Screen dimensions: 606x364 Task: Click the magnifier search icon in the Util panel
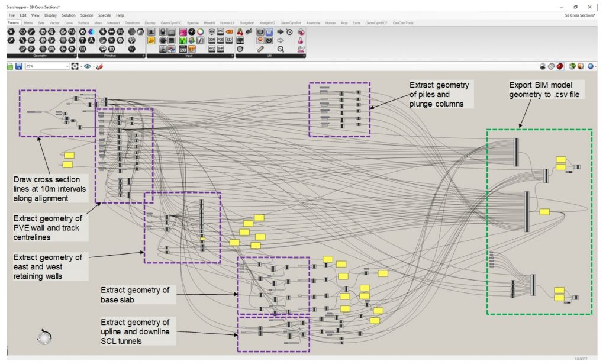pyautogui.click(x=281, y=49)
